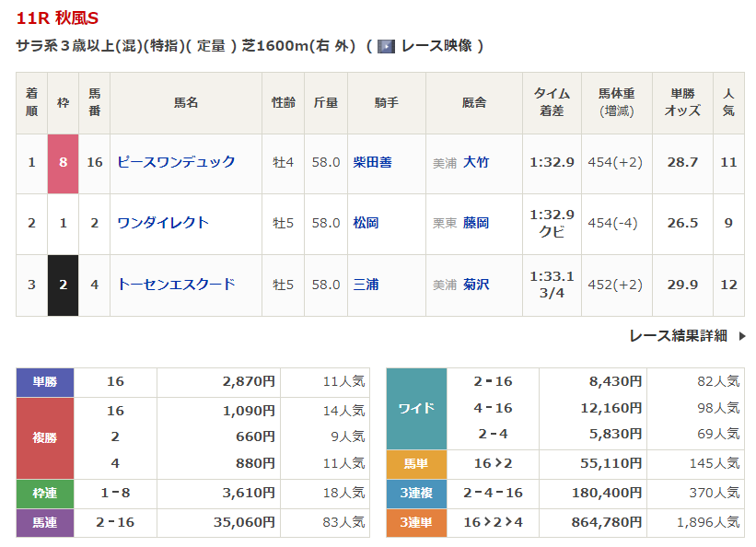Open horse トーセンエスクード profile
The image size is (756, 547).
point(176,285)
